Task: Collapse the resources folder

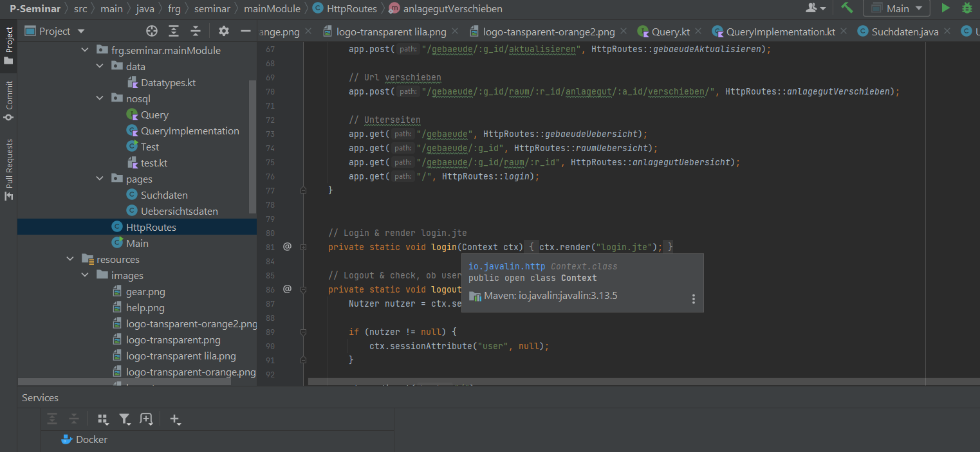Action: (x=70, y=259)
